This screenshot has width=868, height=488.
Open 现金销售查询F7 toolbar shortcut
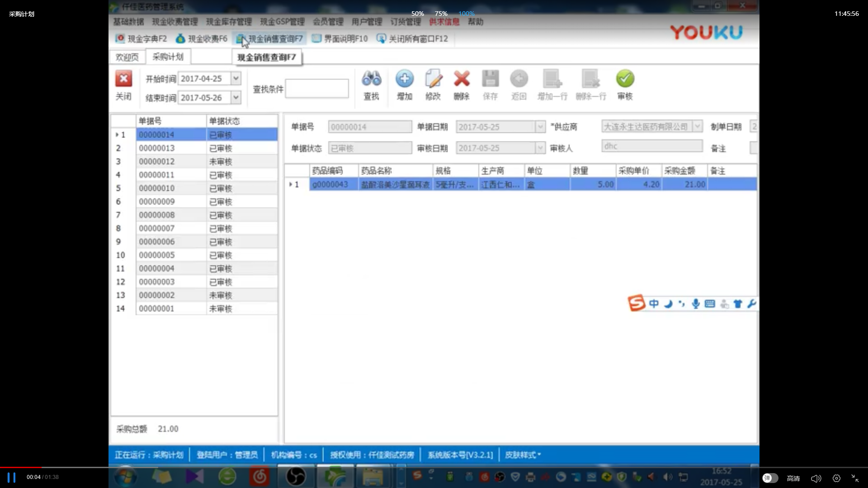pos(270,39)
